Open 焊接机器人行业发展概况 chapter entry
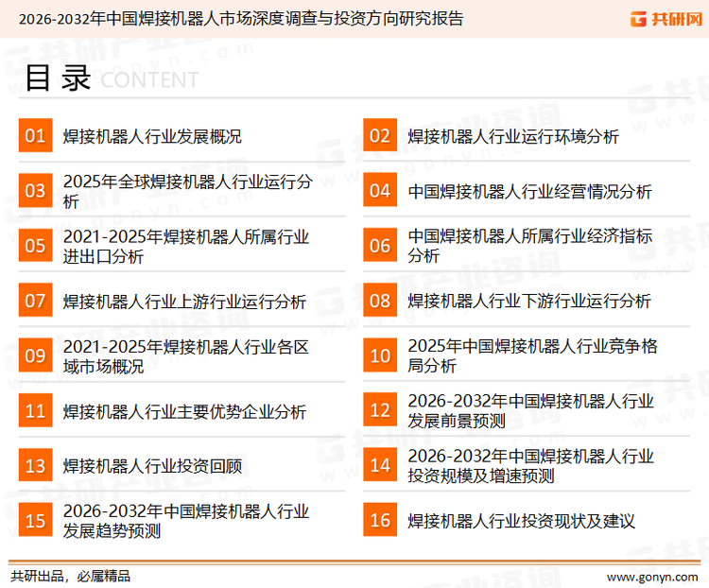The width and height of the screenshot is (709, 588). click(152, 136)
